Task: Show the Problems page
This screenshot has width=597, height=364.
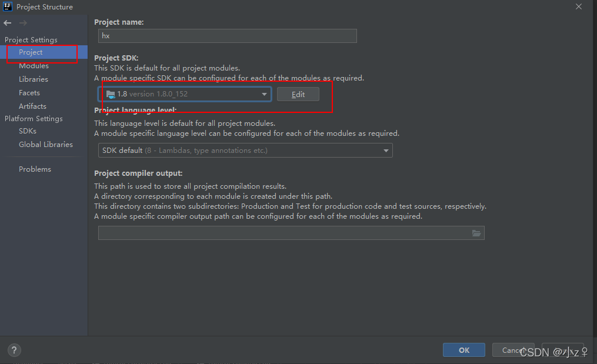Action: click(x=35, y=169)
